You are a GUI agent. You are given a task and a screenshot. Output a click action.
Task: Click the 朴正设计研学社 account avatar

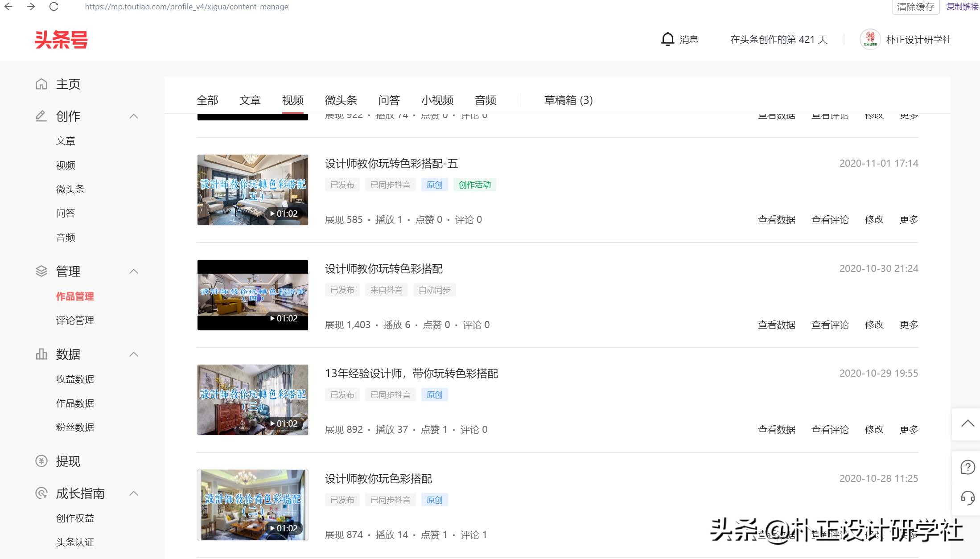(870, 39)
